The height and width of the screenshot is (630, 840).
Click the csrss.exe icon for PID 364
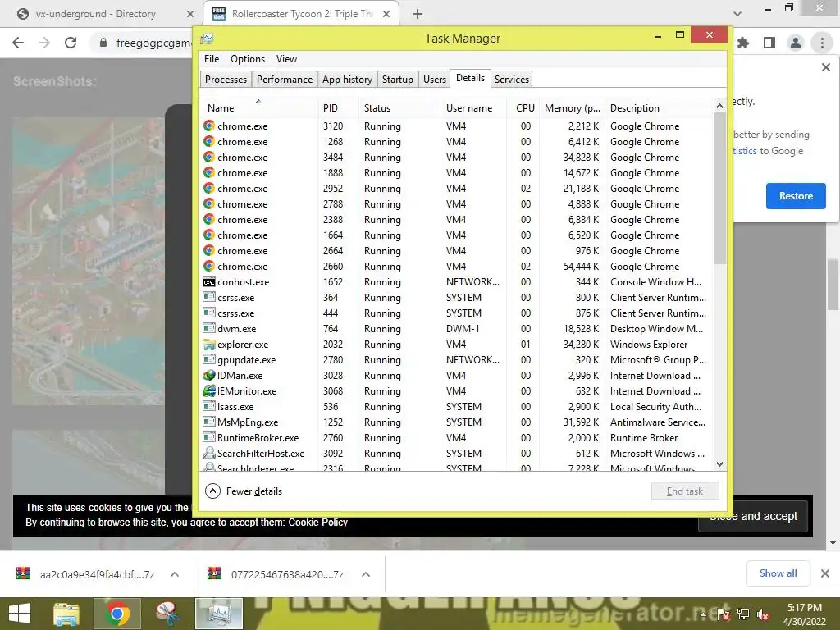pos(209,297)
